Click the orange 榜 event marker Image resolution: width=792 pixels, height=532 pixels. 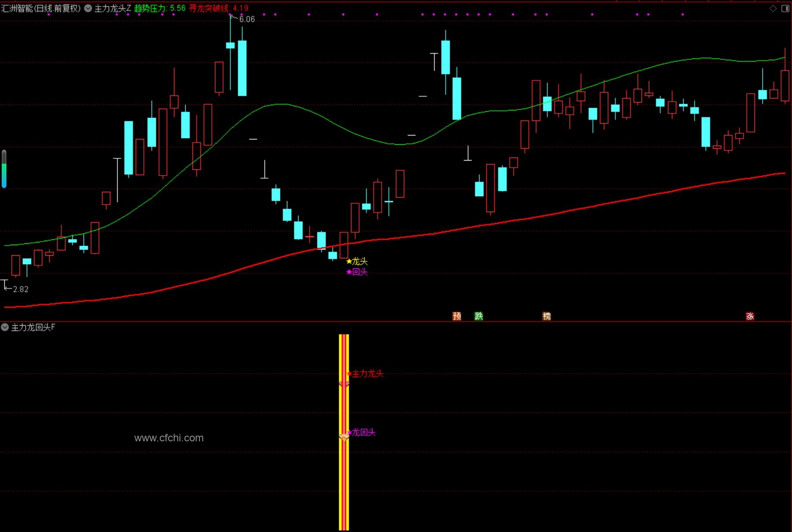547,316
